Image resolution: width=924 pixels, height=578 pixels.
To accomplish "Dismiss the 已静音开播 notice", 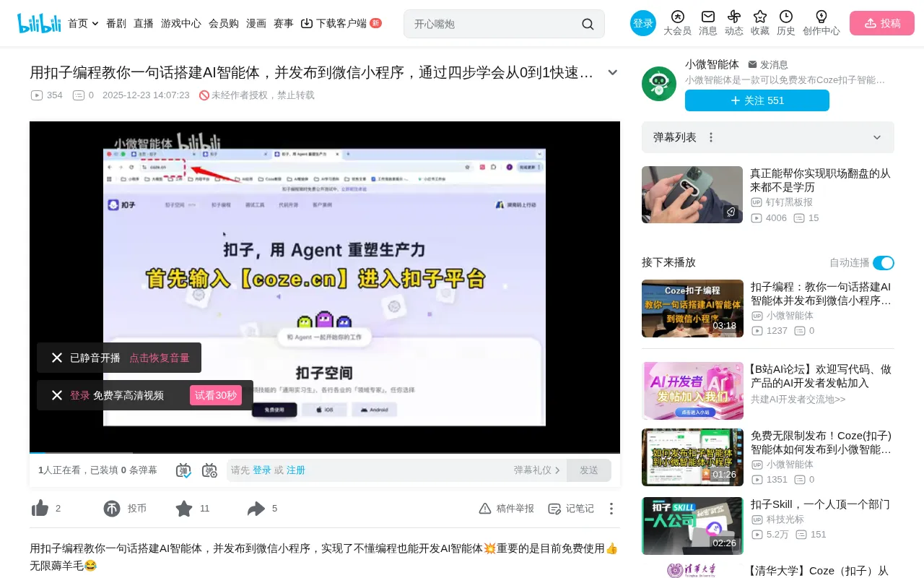I will coord(57,358).
